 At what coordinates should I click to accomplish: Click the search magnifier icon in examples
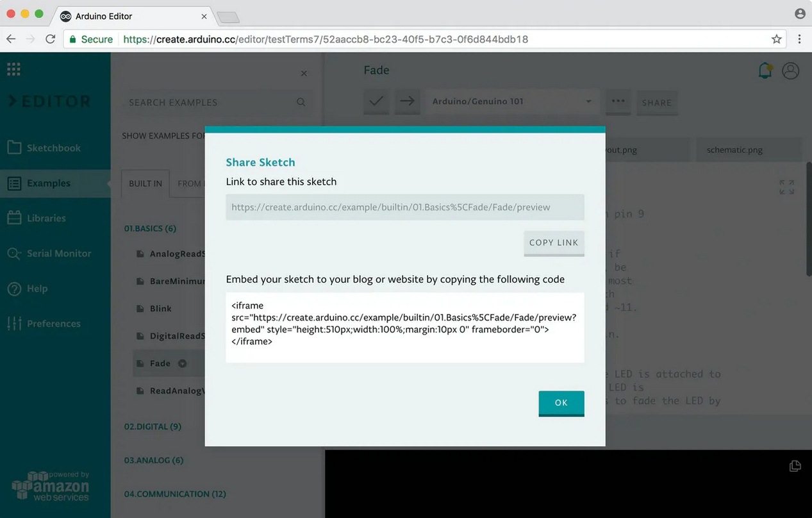301,103
